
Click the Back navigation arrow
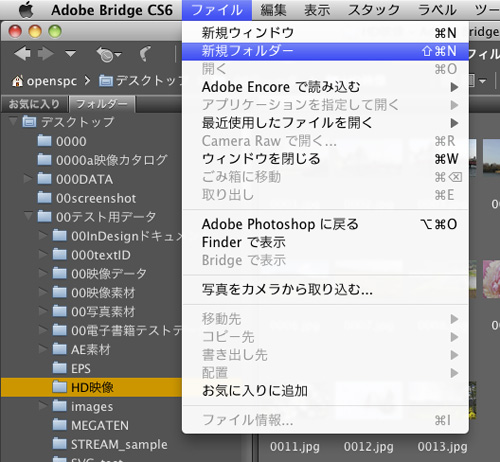point(23,53)
